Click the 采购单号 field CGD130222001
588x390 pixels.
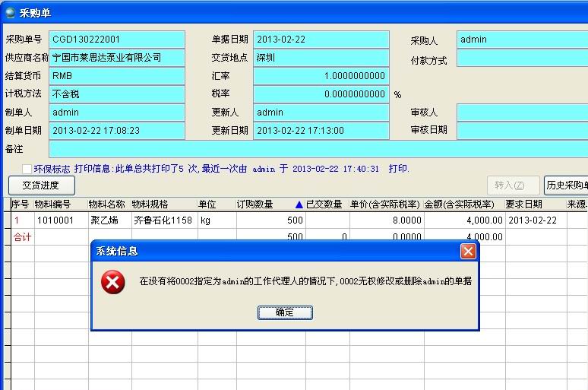117,40
